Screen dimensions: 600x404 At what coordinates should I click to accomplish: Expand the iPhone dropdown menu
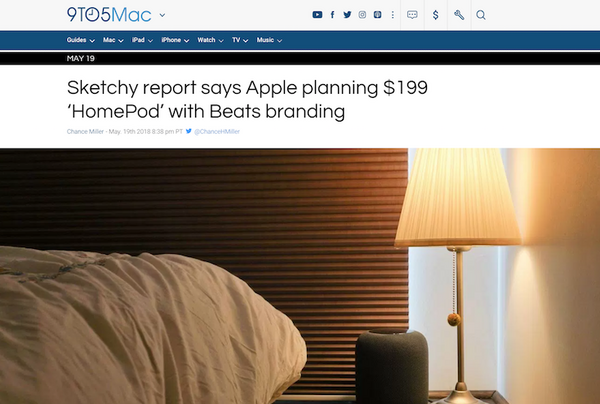[x=175, y=40]
